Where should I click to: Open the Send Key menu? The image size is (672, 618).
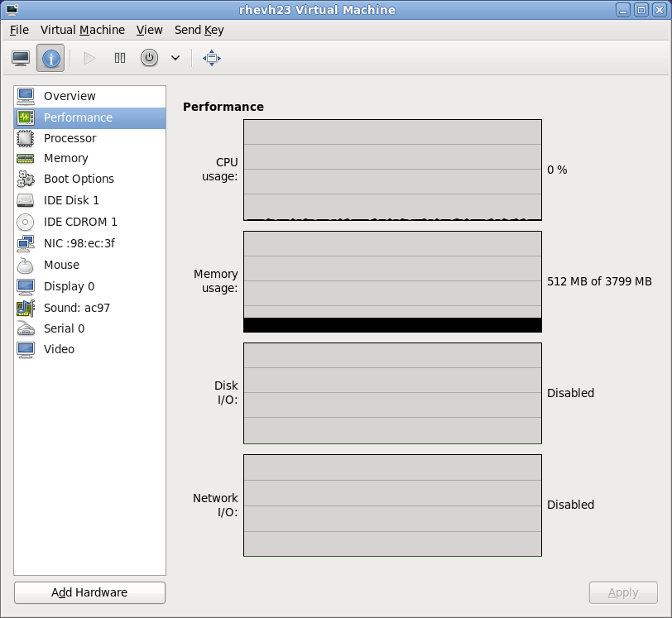pyautogui.click(x=199, y=30)
